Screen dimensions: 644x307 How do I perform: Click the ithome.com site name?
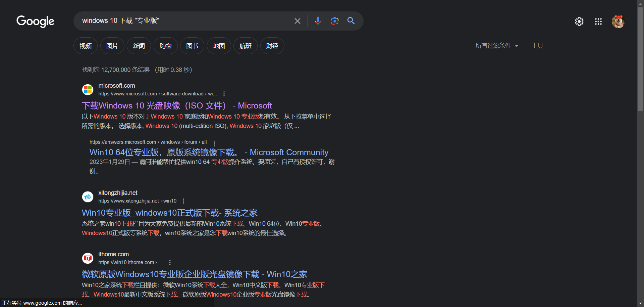pyautogui.click(x=113, y=254)
